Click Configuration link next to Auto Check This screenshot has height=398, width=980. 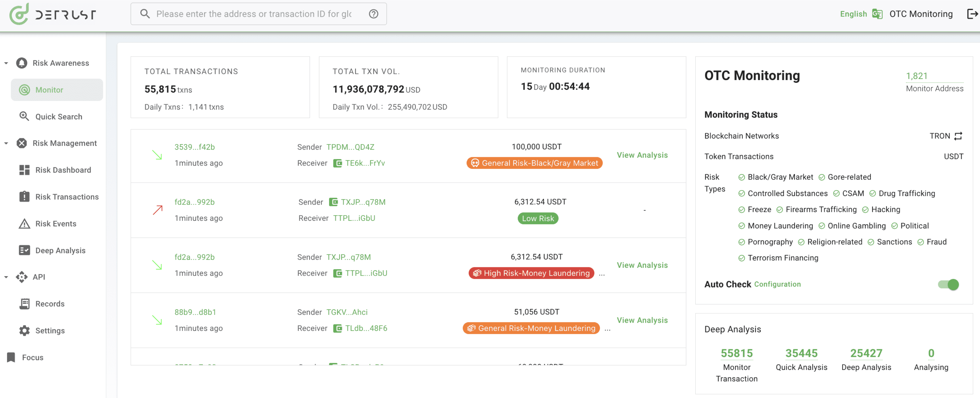click(x=778, y=284)
